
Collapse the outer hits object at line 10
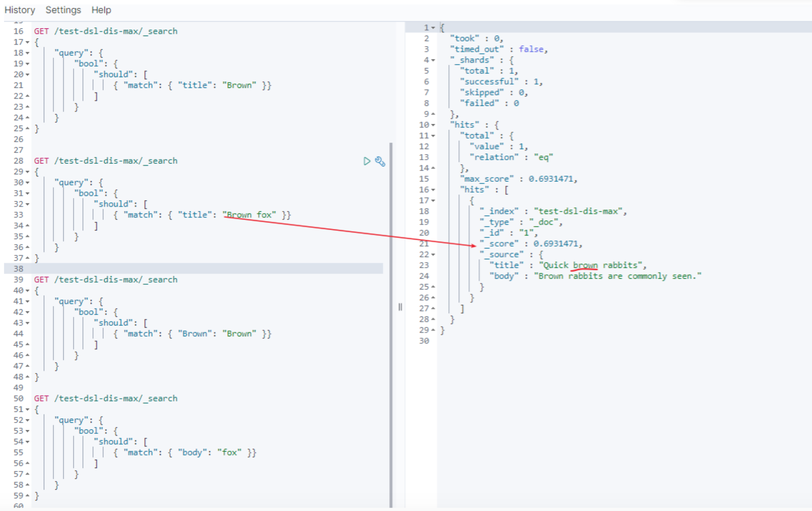[x=433, y=125]
